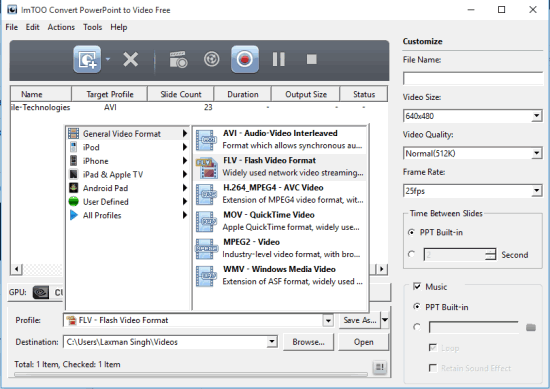550x389 pixels.
Task: Click the MPEG2 format film icon
Action: [x=206, y=249]
